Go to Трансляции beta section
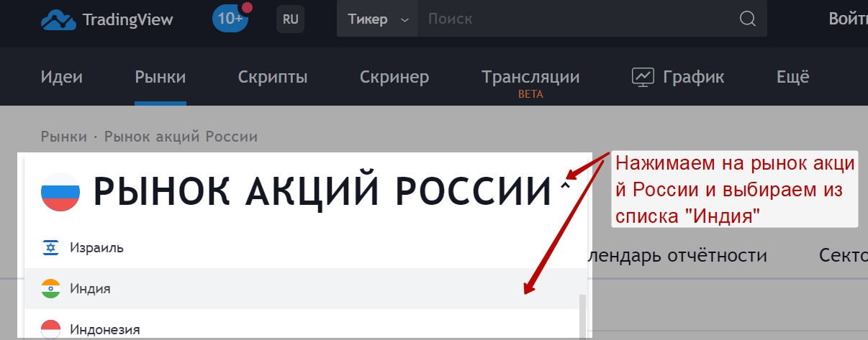The height and width of the screenshot is (340, 868). pos(530,78)
